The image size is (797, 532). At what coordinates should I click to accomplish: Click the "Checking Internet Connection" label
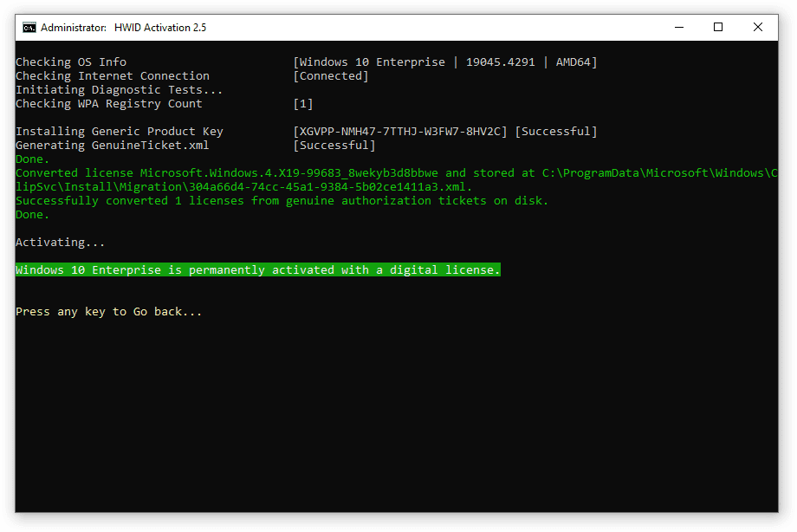[112, 76]
